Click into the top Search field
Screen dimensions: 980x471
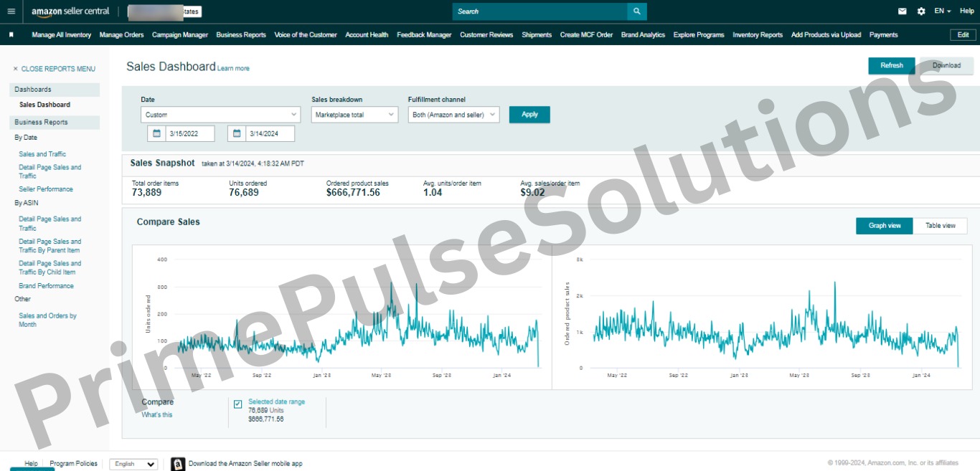[540, 11]
